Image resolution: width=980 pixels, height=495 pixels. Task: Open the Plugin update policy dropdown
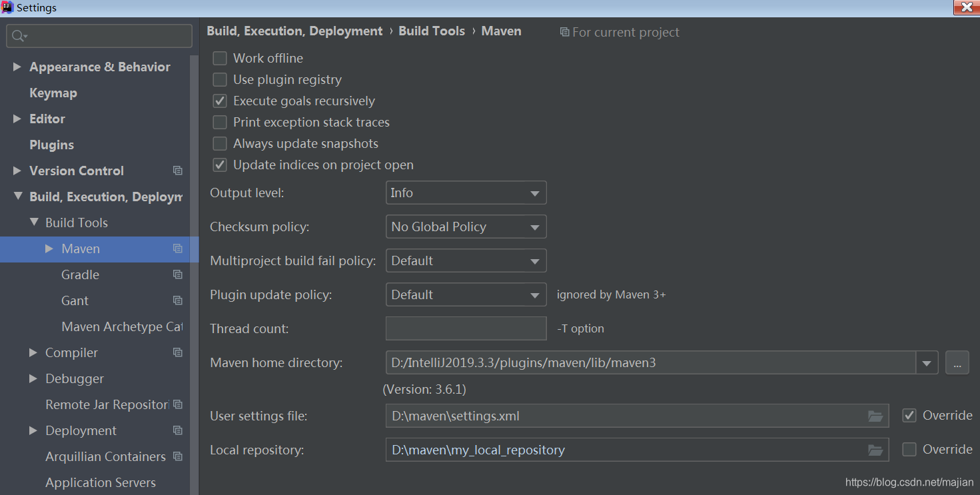pos(466,294)
